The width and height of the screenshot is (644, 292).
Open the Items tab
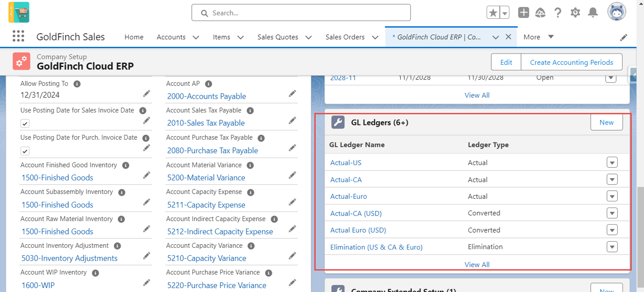[221, 37]
